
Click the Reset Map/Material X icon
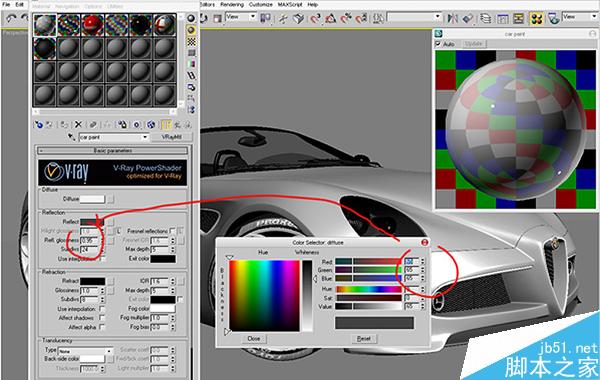78,125
